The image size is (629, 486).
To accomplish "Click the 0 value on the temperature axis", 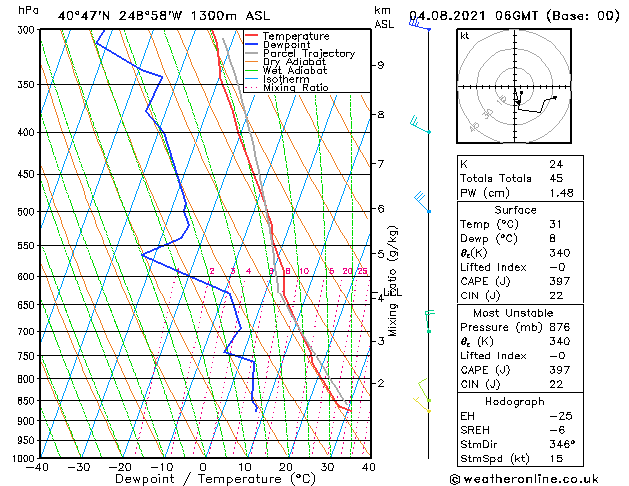I will (x=203, y=467).
